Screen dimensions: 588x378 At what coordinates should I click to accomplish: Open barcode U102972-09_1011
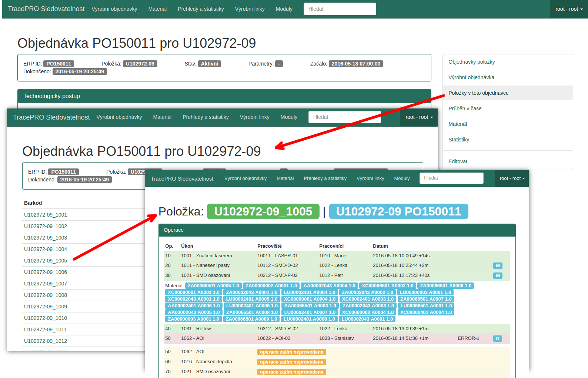[46, 330]
